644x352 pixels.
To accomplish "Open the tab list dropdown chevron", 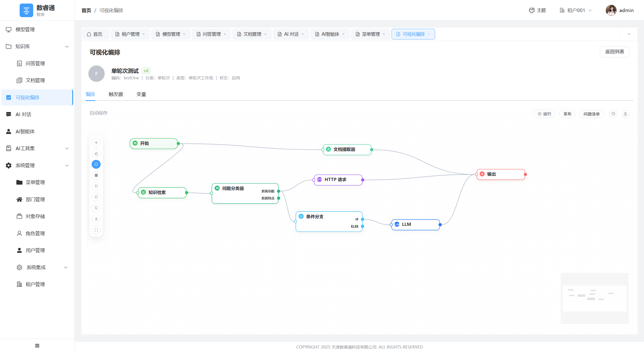I will [x=629, y=34].
